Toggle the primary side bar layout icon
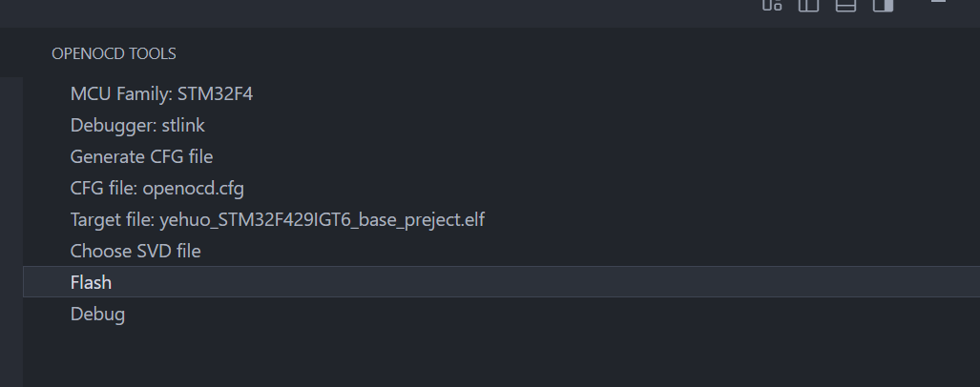980x387 pixels. pyautogui.click(x=808, y=5)
